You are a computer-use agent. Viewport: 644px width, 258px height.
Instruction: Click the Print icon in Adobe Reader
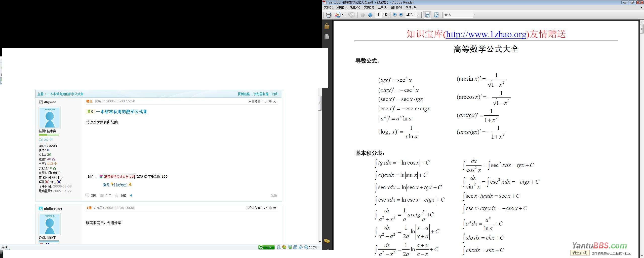point(329,15)
